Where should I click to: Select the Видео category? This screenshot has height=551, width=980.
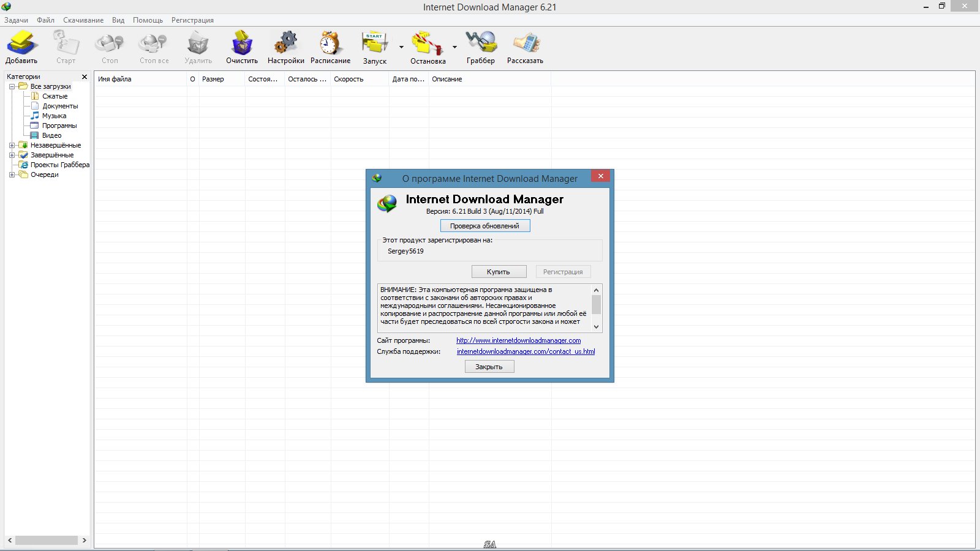pyautogui.click(x=51, y=135)
